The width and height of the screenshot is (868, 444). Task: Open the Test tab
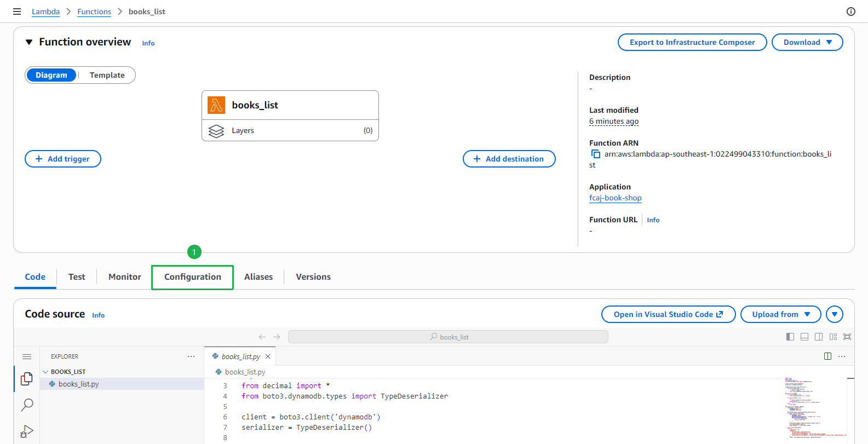coord(77,277)
